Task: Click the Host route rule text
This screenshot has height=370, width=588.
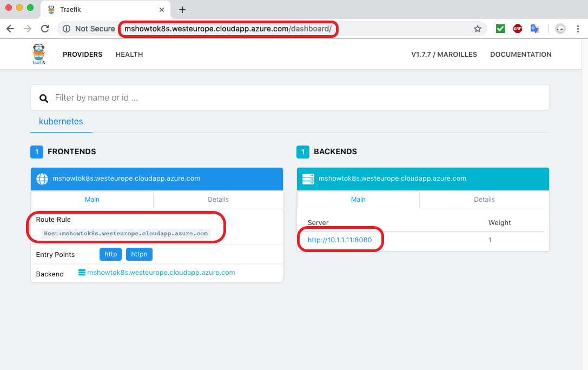Action: click(x=125, y=234)
